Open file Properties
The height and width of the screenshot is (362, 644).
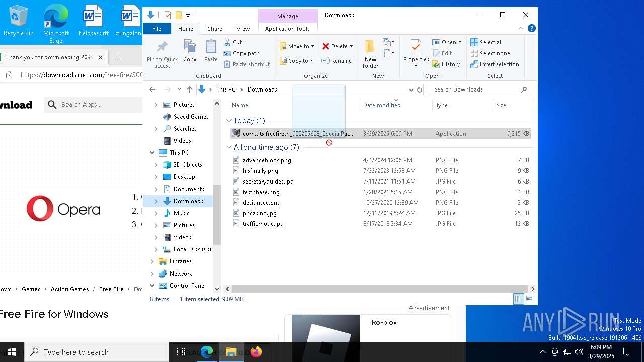click(416, 53)
